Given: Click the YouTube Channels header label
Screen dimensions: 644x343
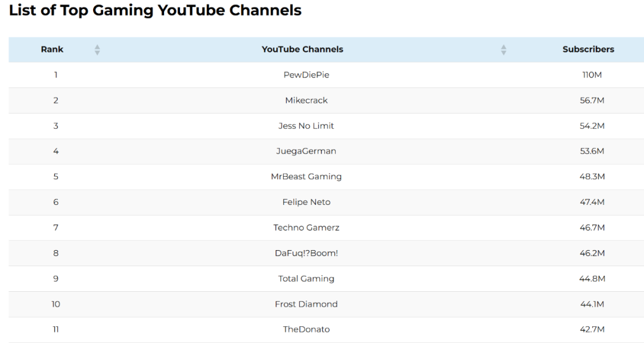Looking at the screenshot, I should 302,50.
